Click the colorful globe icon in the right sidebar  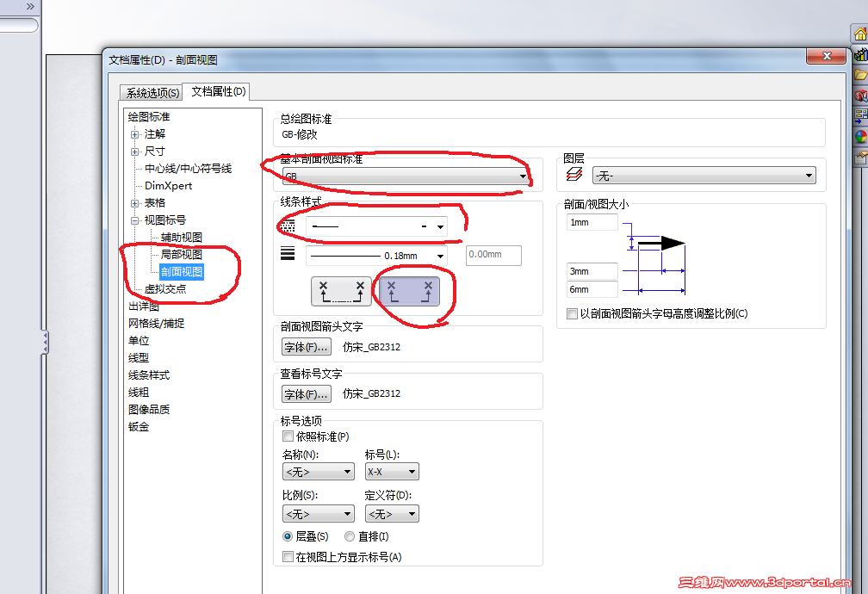(860, 135)
